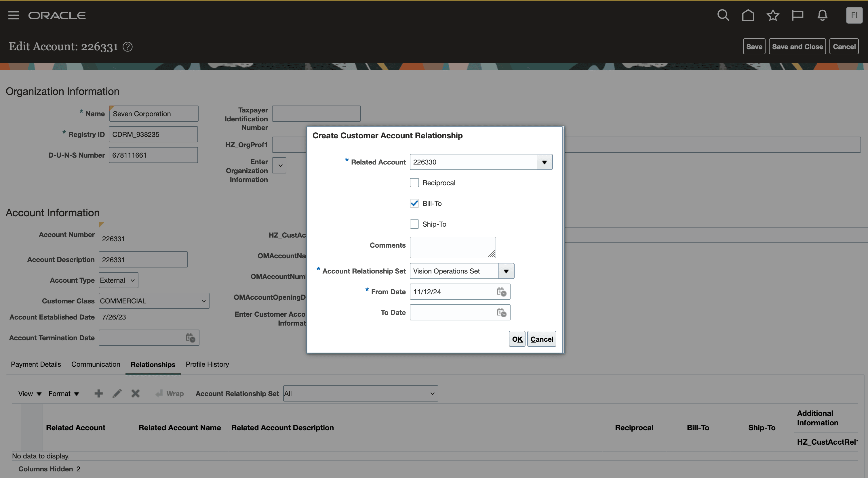Go to Home via house icon

tap(748, 15)
